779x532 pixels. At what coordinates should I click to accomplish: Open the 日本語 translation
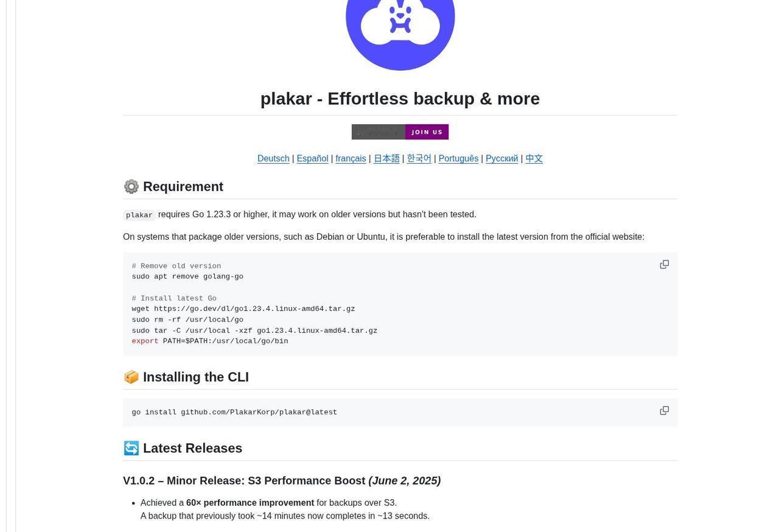386,158
